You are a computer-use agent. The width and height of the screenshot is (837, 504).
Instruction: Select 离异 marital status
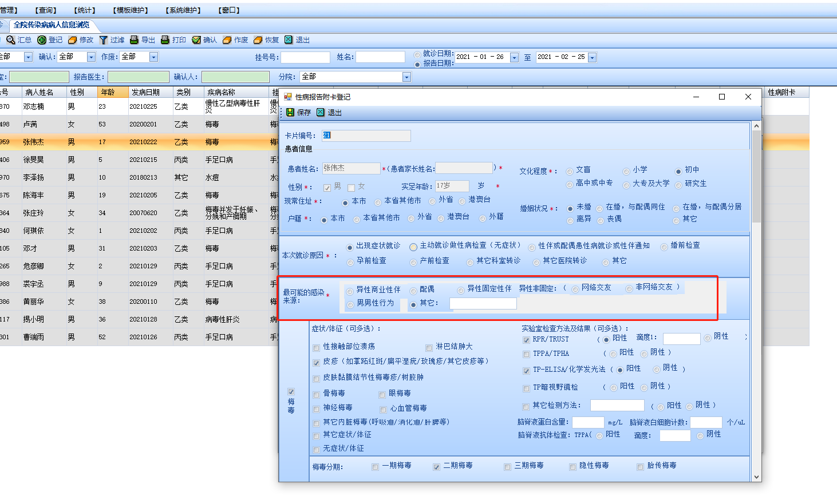(x=570, y=221)
